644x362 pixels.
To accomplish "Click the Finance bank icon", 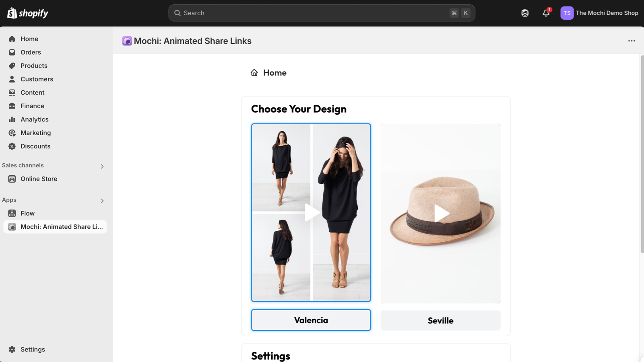I will click(12, 106).
